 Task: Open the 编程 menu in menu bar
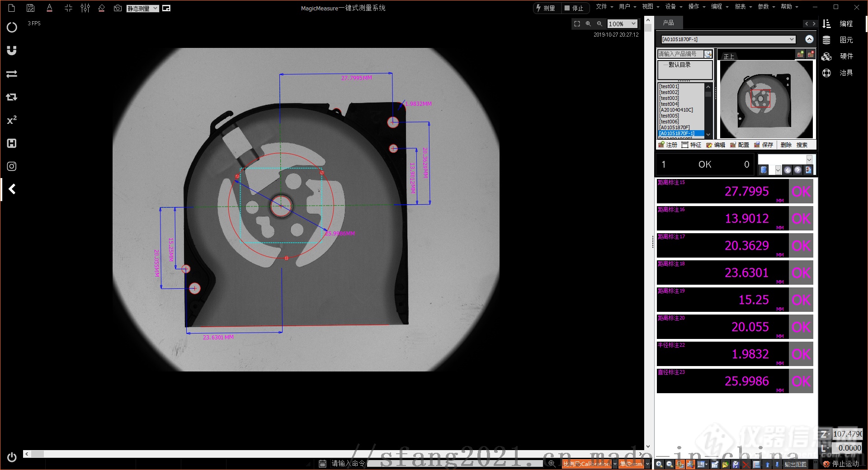point(719,7)
